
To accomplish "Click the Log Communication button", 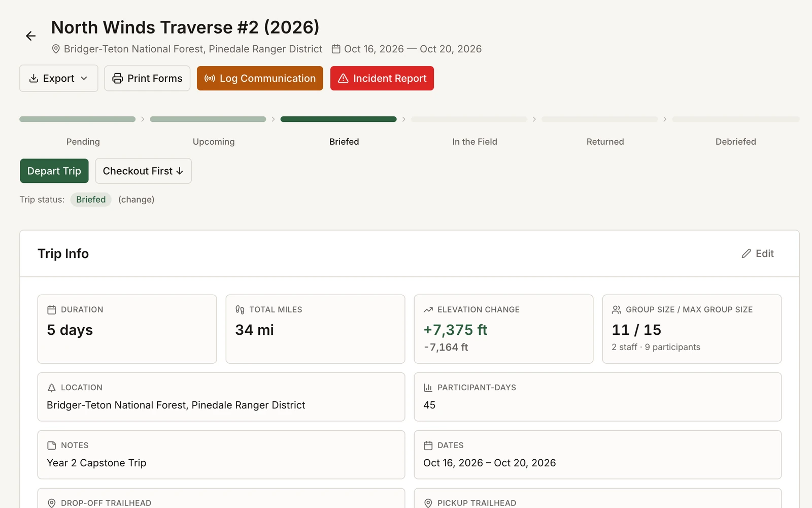I will tap(260, 78).
